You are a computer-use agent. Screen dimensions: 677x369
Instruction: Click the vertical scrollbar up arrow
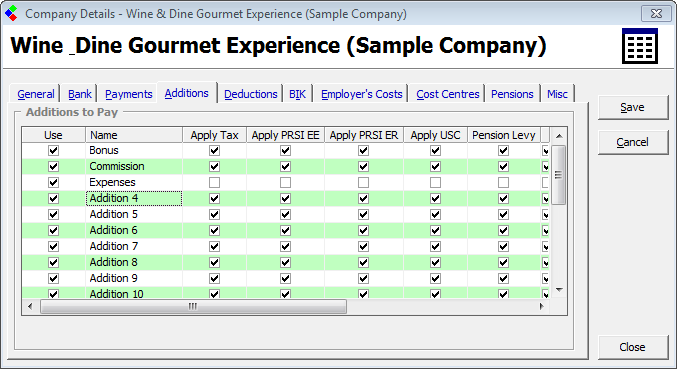(559, 136)
